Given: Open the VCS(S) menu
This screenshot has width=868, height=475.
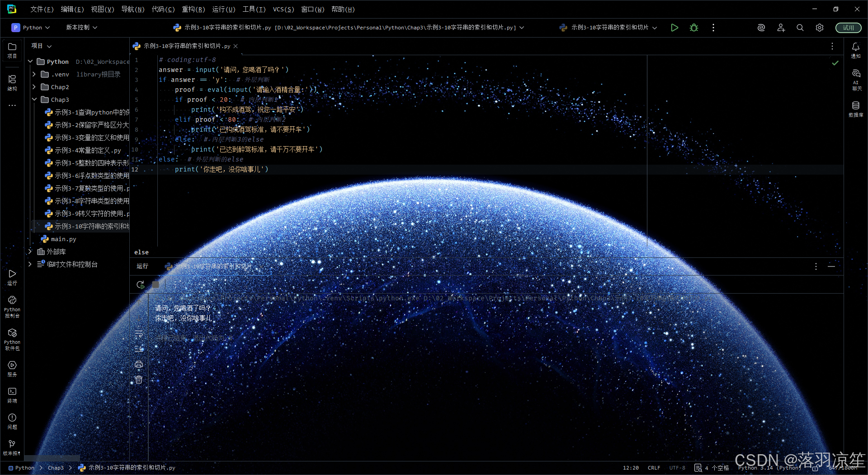Looking at the screenshot, I should pos(283,9).
